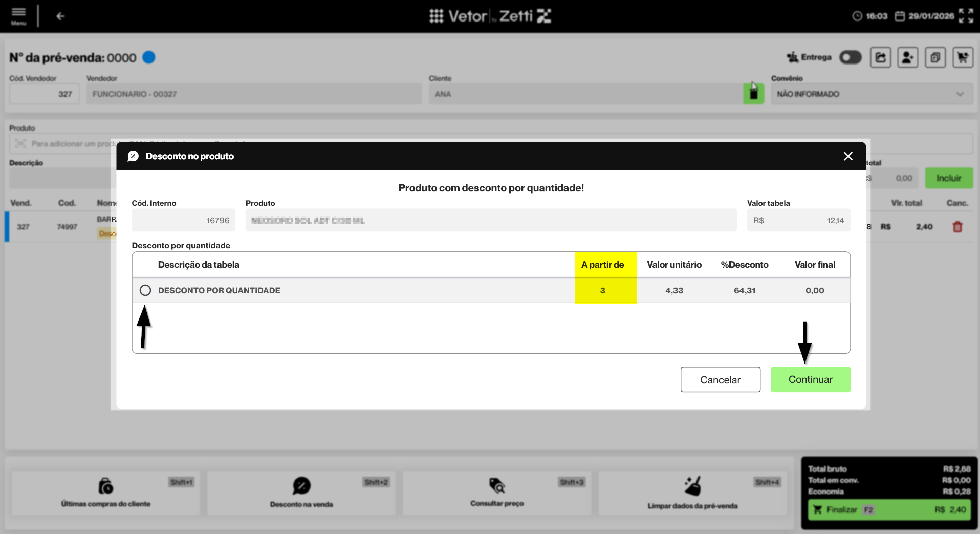Image resolution: width=980 pixels, height=534 pixels.
Task: Open the main Menu hamburger icon
Action: [x=18, y=16]
